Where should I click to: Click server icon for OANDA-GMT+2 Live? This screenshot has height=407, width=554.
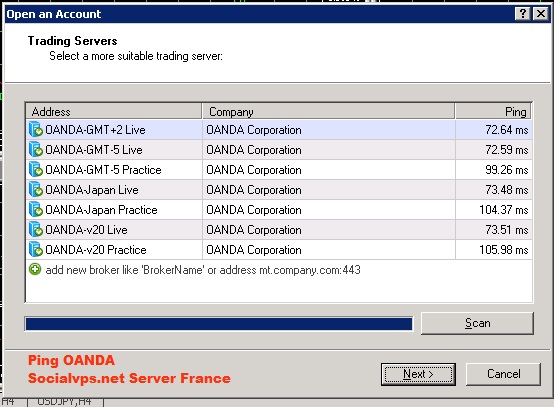(x=36, y=129)
